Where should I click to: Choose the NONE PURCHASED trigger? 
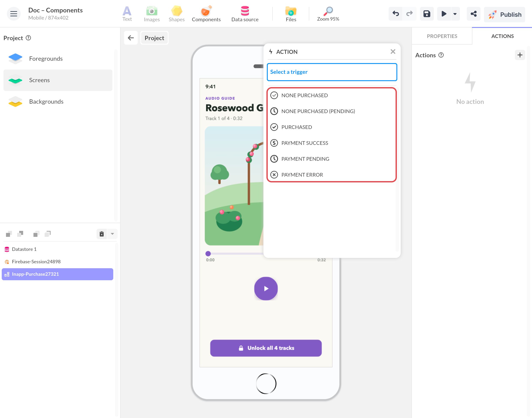pyautogui.click(x=331, y=95)
